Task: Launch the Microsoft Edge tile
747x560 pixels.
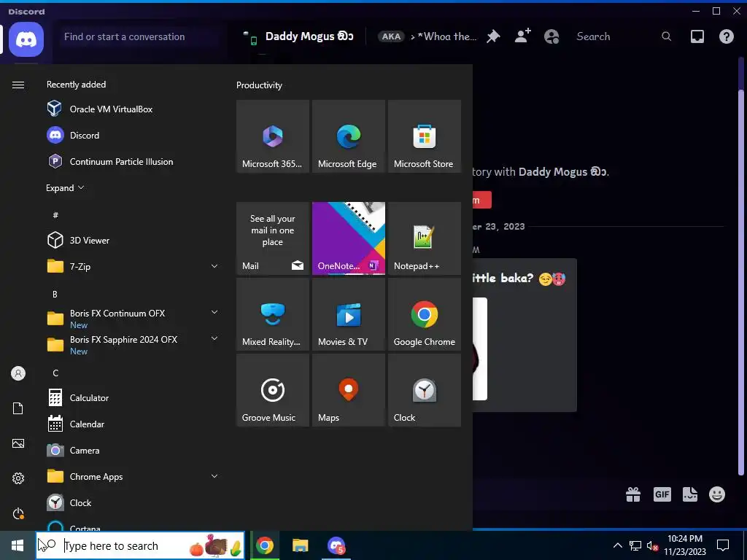Action: pos(348,136)
